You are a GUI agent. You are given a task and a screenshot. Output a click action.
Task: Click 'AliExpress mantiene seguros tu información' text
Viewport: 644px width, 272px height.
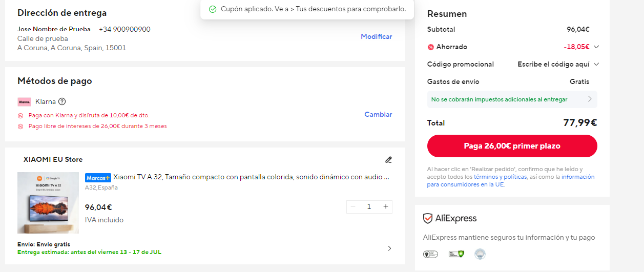(x=509, y=238)
